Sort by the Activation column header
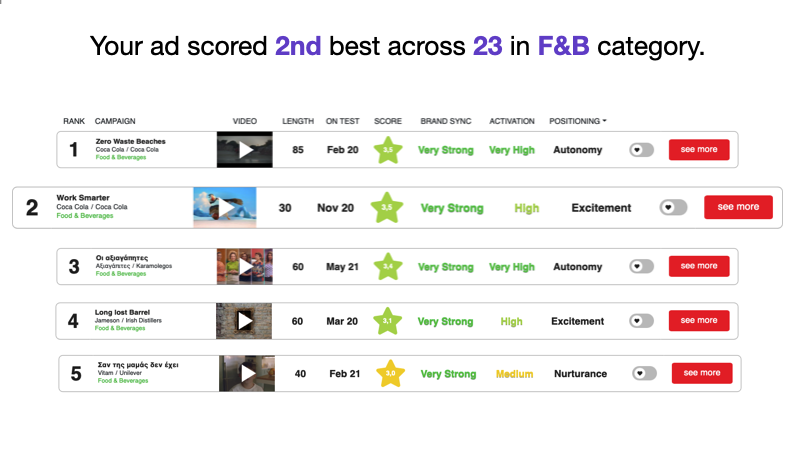The height and width of the screenshot is (450, 790). [x=511, y=121]
